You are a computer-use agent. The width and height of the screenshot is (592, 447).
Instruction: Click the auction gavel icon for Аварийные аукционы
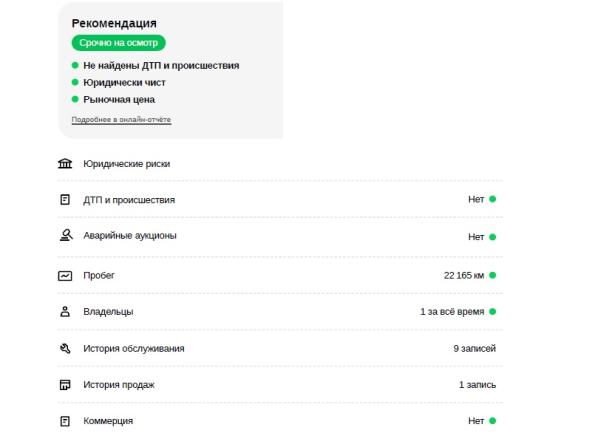66,235
